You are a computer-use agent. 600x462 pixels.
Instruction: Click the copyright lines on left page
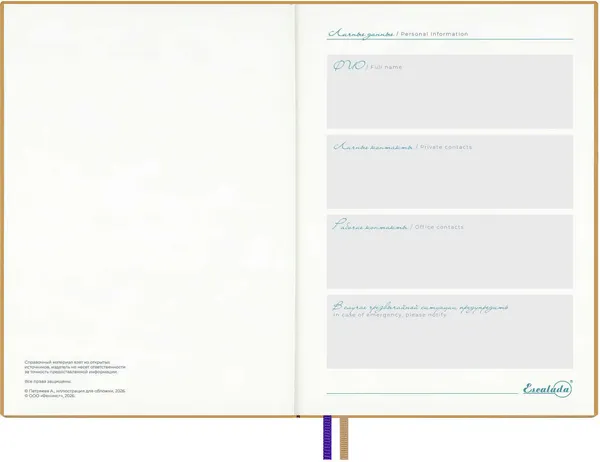[75, 393]
